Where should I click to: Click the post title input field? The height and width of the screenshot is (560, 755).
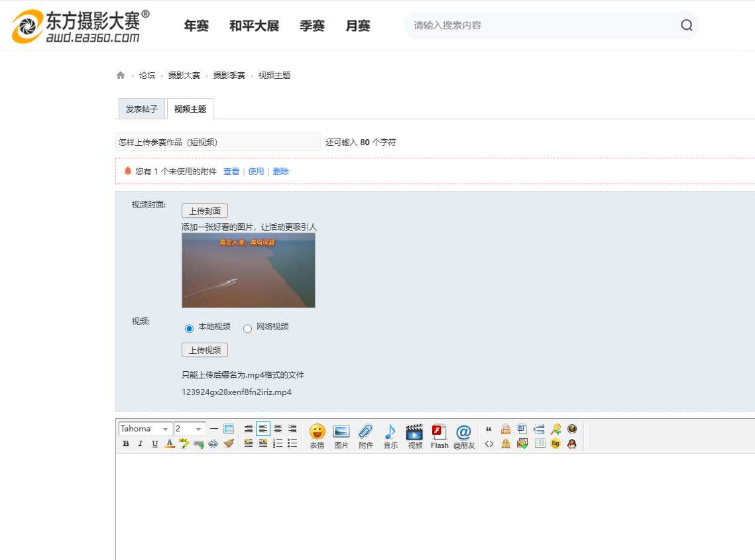pos(217,142)
